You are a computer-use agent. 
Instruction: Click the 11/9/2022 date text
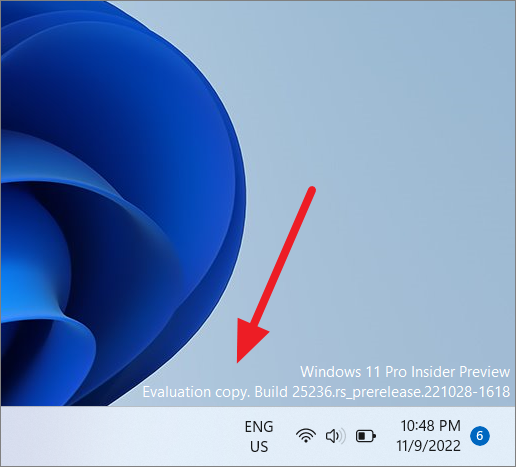coord(428,446)
